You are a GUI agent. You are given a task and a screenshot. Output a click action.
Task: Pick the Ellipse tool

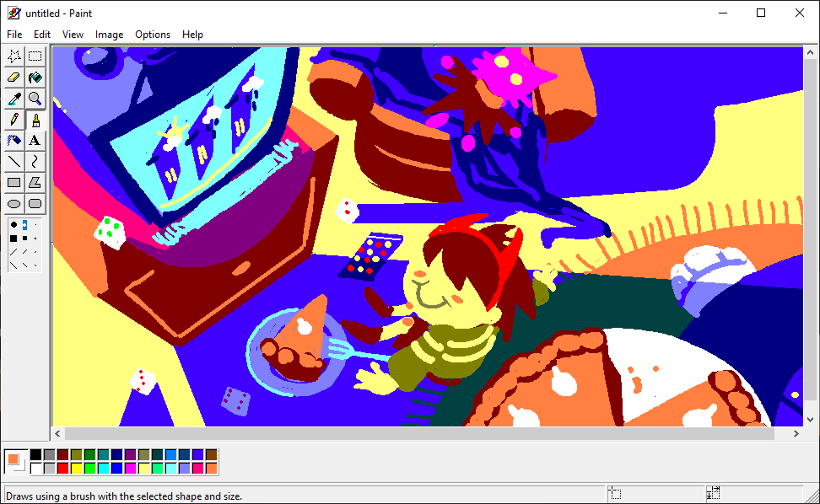pos(14,204)
